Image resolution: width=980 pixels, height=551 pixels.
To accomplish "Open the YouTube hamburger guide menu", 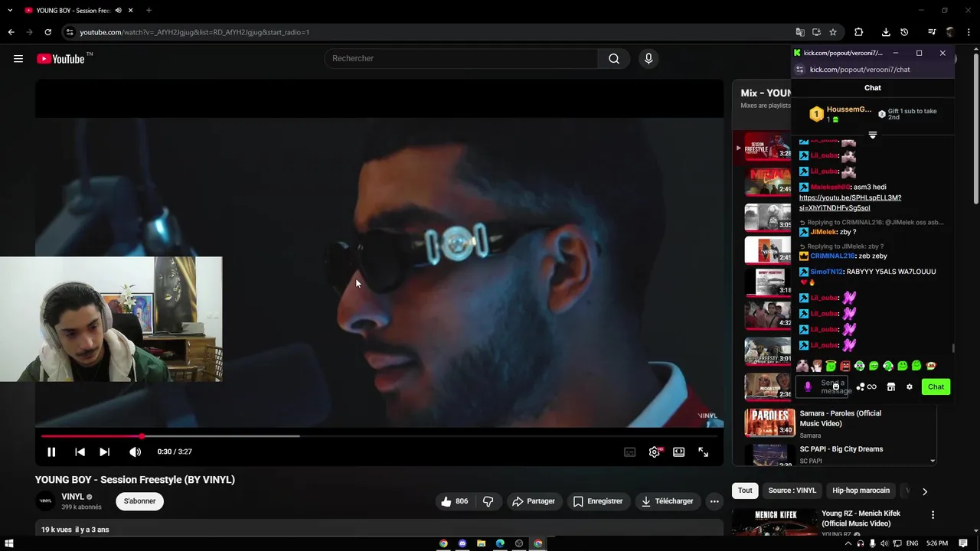I will (x=18, y=59).
